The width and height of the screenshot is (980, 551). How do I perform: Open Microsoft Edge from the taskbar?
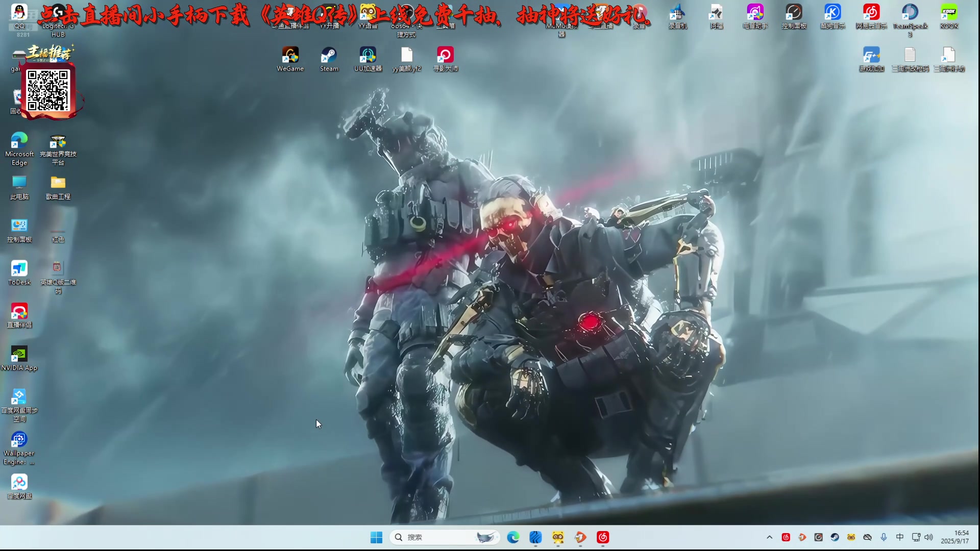pyautogui.click(x=513, y=537)
